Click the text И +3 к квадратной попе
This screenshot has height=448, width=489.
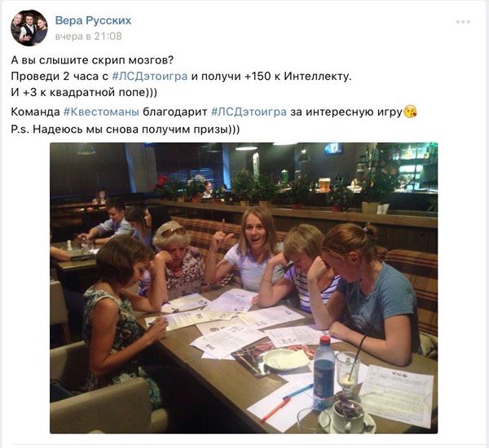[x=84, y=93]
